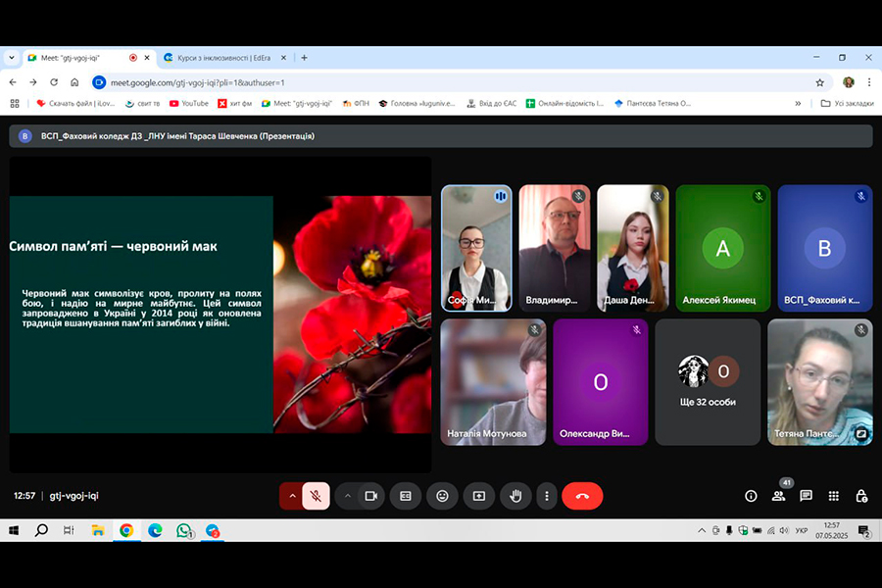Open the notification center icon
Viewport: 882px width, 588px height.
coord(864,530)
